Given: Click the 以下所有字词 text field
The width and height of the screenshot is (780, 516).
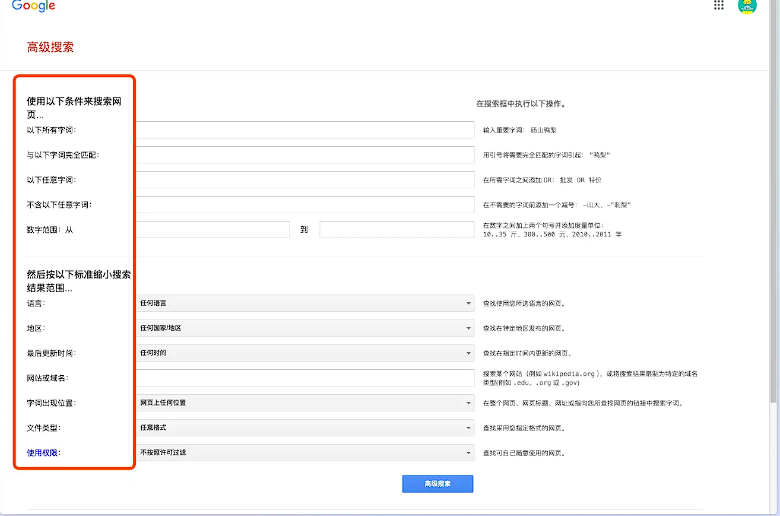Looking at the screenshot, I should (x=304, y=130).
